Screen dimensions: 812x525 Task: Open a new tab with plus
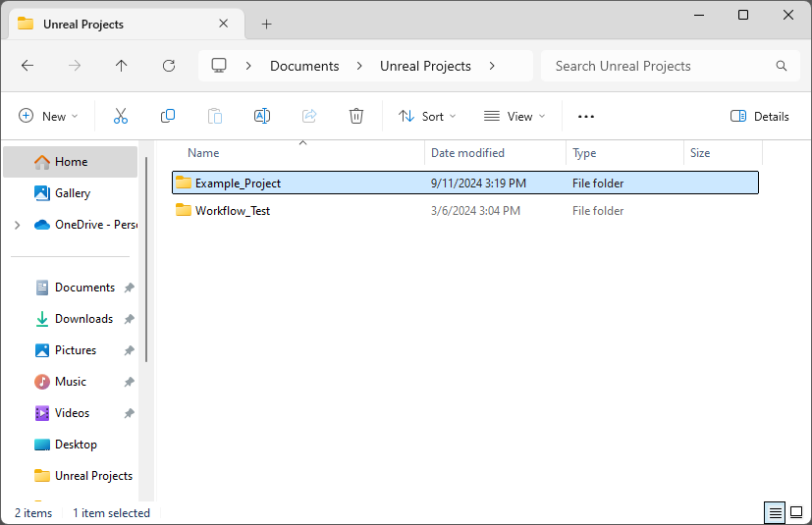pyautogui.click(x=266, y=24)
